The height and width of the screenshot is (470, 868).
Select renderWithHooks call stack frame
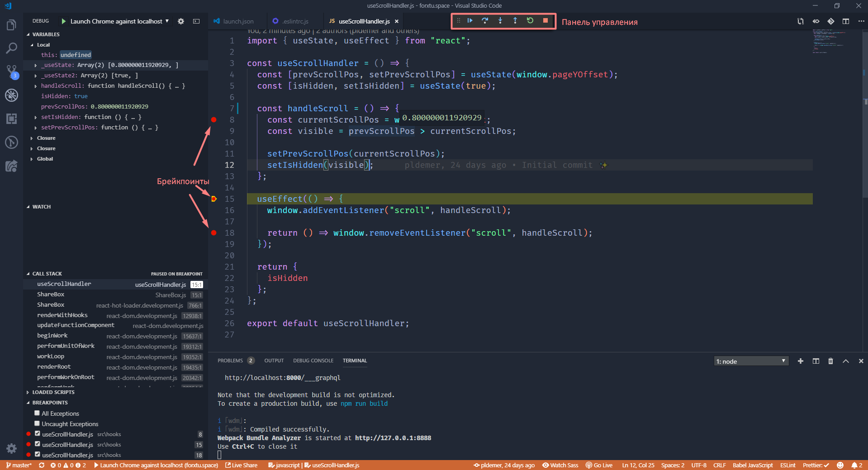115,315
